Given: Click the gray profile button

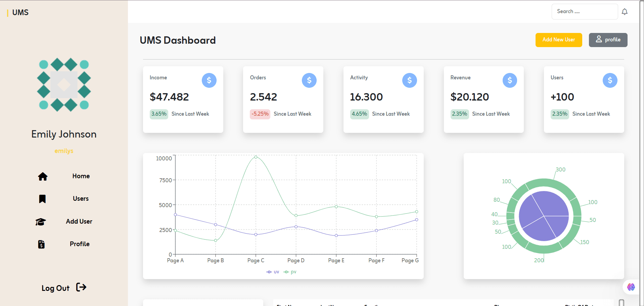Looking at the screenshot, I should click(608, 40).
